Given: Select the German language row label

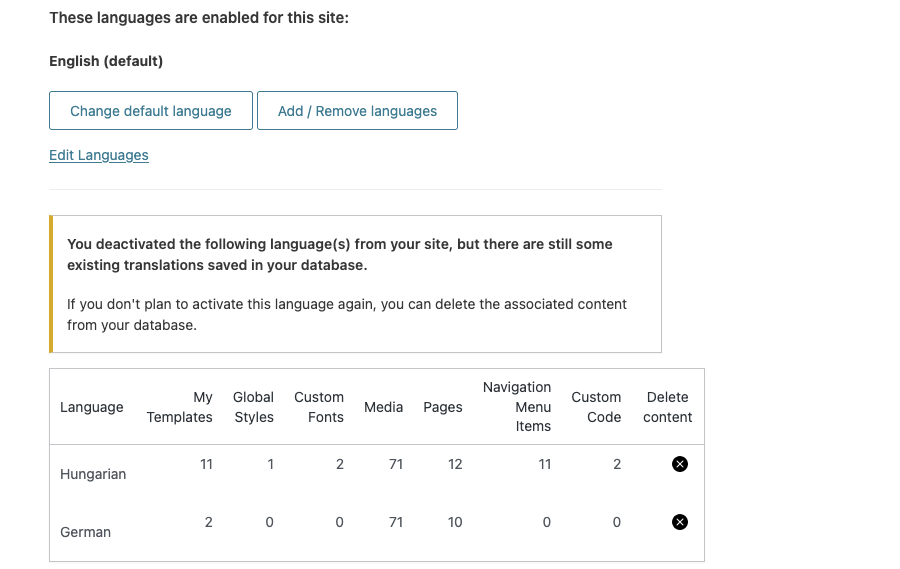Looking at the screenshot, I should 86,532.
